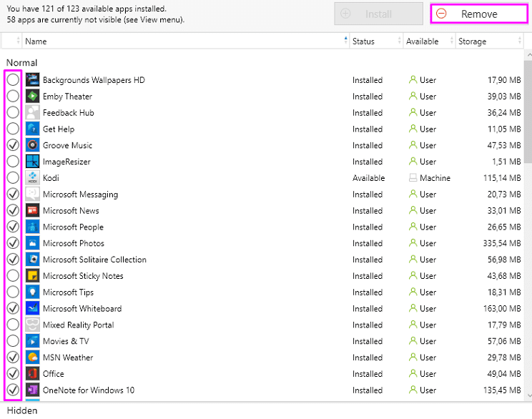Uncheck the Microsoft Photos checkbox
This screenshot has height=419, width=532.
click(x=13, y=243)
